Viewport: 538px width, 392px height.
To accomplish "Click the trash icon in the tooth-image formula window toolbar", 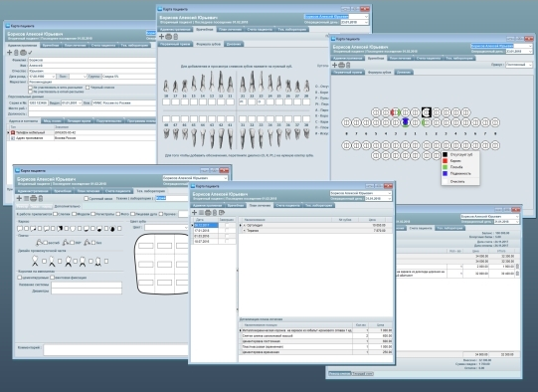I will (x=176, y=37).
